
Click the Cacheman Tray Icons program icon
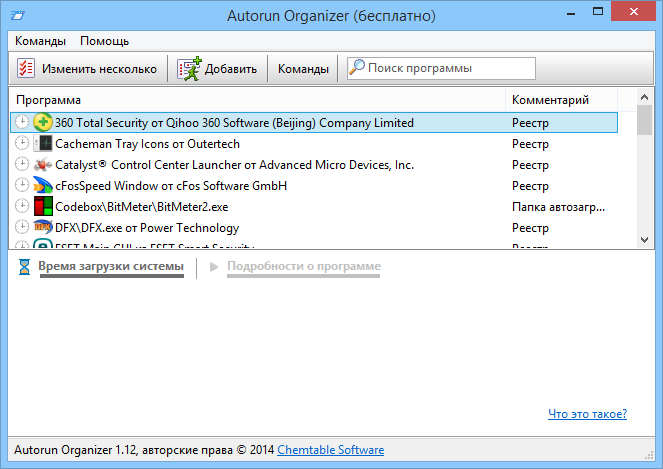tap(43, 144)
